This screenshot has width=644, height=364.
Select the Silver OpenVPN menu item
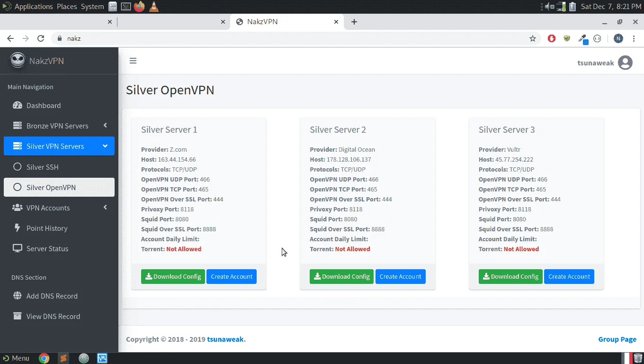click(59, 187)
